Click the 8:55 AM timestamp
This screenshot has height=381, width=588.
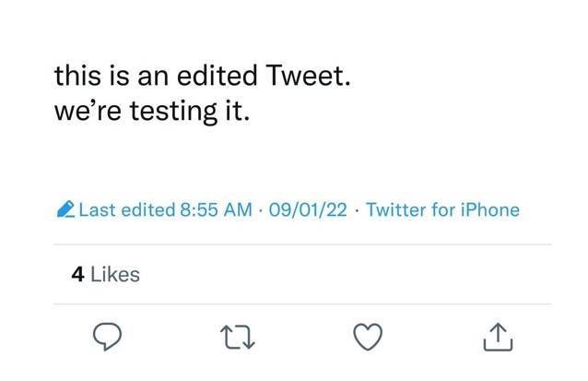216,209
